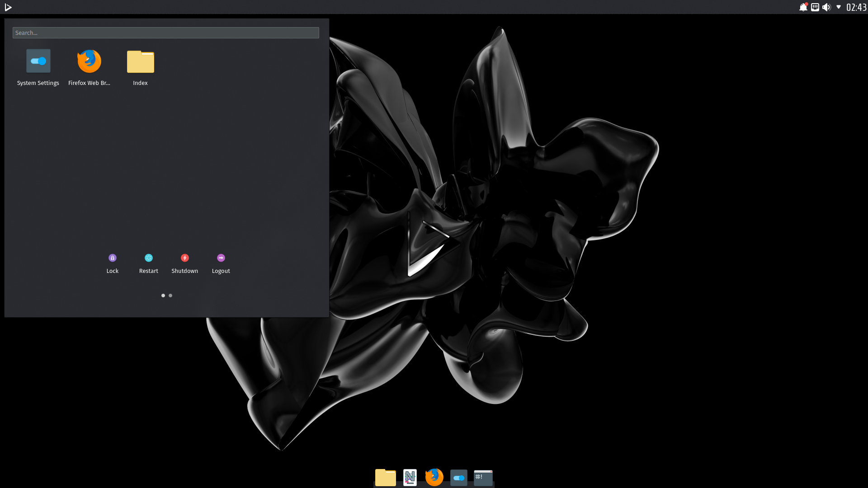Open the notifications bell in system tray
868x488 pixels.
tap(803, 7)
